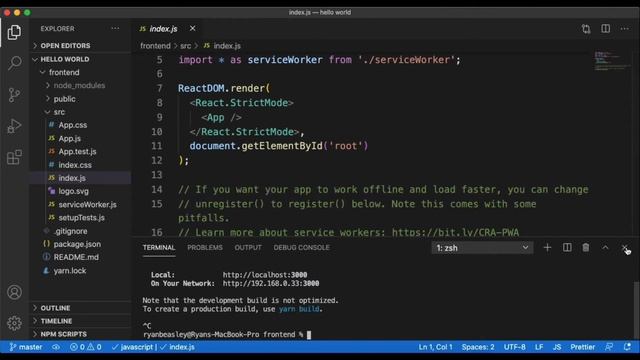Open editor more actions ellipsis
640x360 pixels.
pos(624,29)
